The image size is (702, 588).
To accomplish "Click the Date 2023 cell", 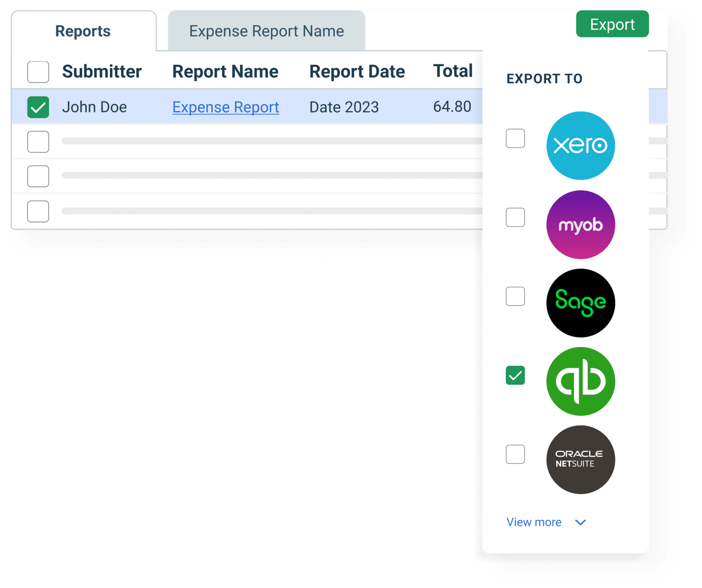I will [x=344, y=107].
